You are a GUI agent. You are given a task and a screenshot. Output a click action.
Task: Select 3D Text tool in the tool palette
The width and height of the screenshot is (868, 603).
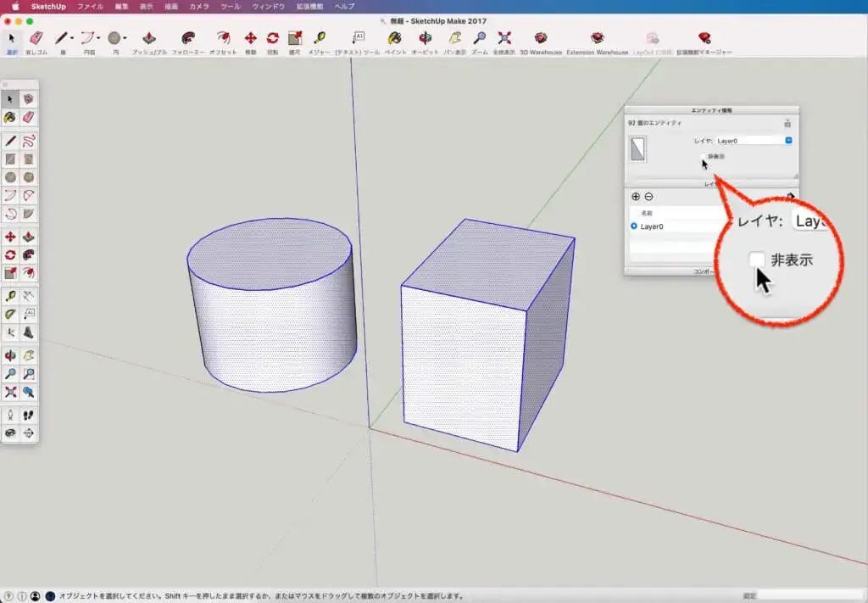click(x=28, y=332)
